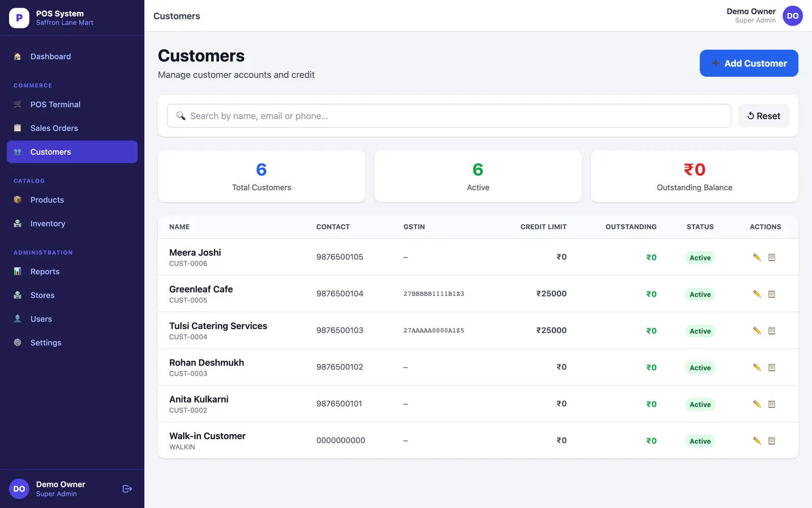Click the pencil edit icon for Greenleaf Cafe

[x=757, y=294]
